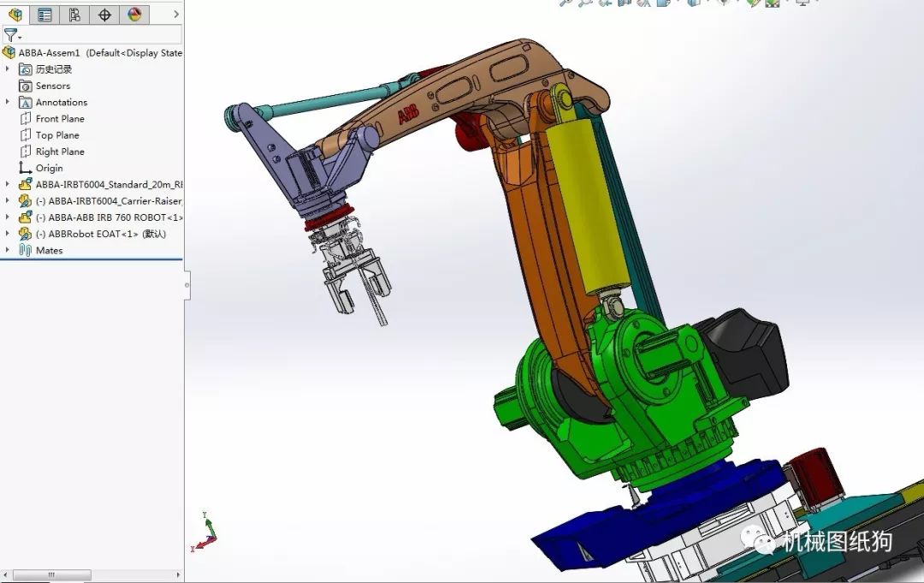Expand the Mates folder arrow
The height and width of the screenshot is (583, 924).
(x=7, y=251)
